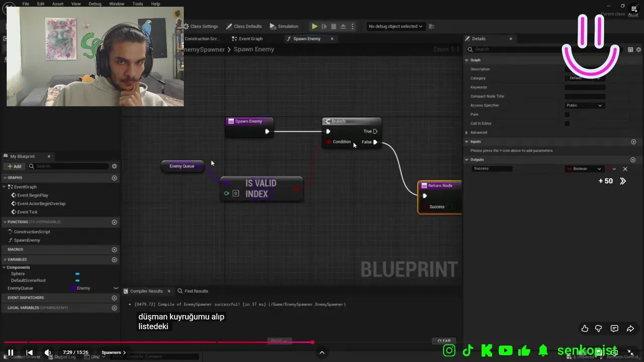Open the Details panel settings gear
The height and width of the screenshot is (362, 644).
(x=639, y=50)
